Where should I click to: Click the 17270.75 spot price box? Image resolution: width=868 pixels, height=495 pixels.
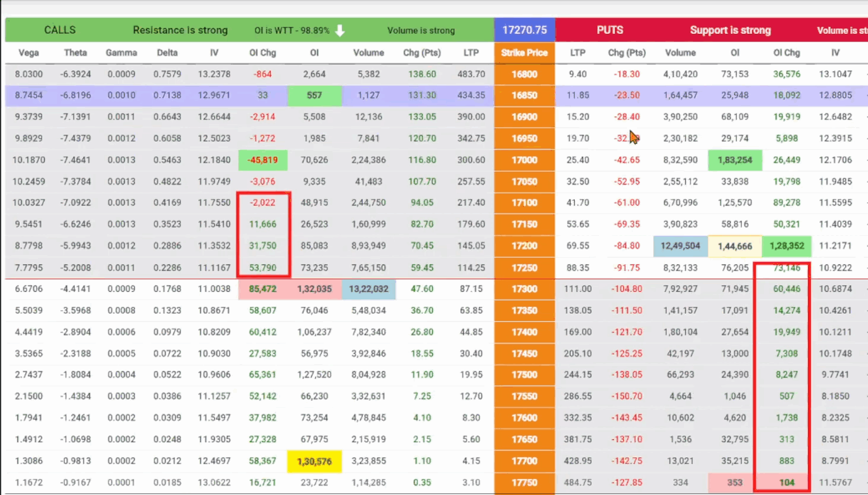[x=524, y=30]
